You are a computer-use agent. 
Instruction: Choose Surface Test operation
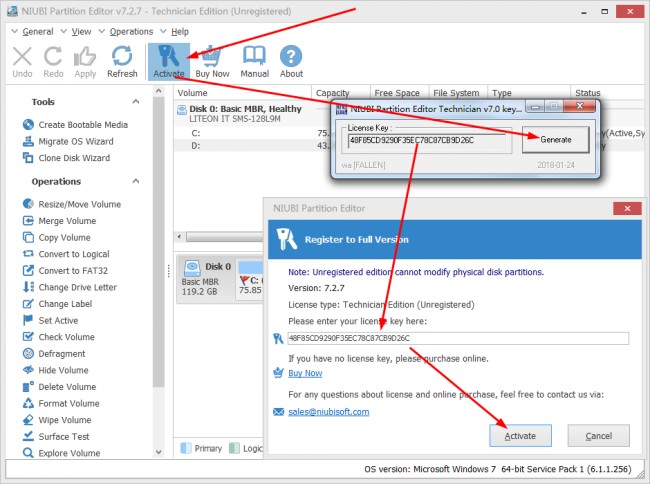[56, 436]
